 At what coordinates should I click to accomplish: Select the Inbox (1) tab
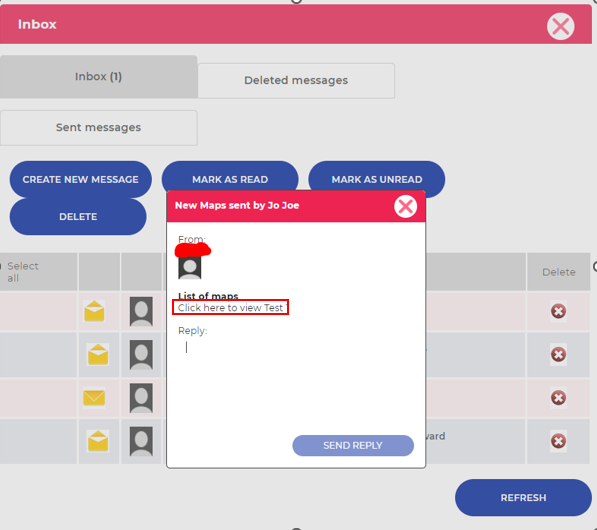click(99, 77)
